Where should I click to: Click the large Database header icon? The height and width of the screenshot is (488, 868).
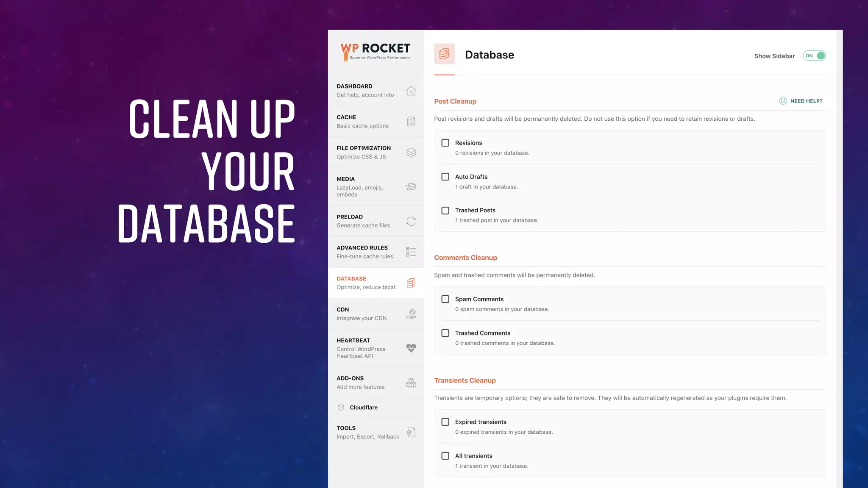(x=444, y=54)
